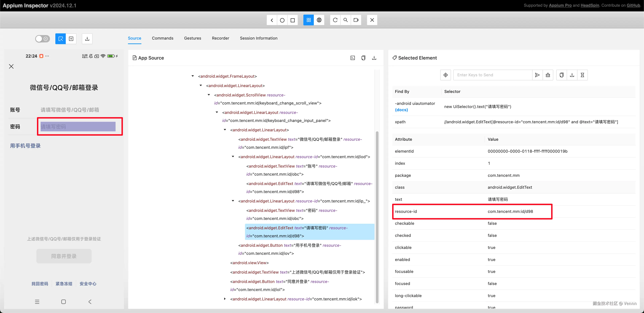Screen dimensions: 644x313
Task: Collapse the android.widget.ScrollView tree node
Action: (x=209, y=95)
